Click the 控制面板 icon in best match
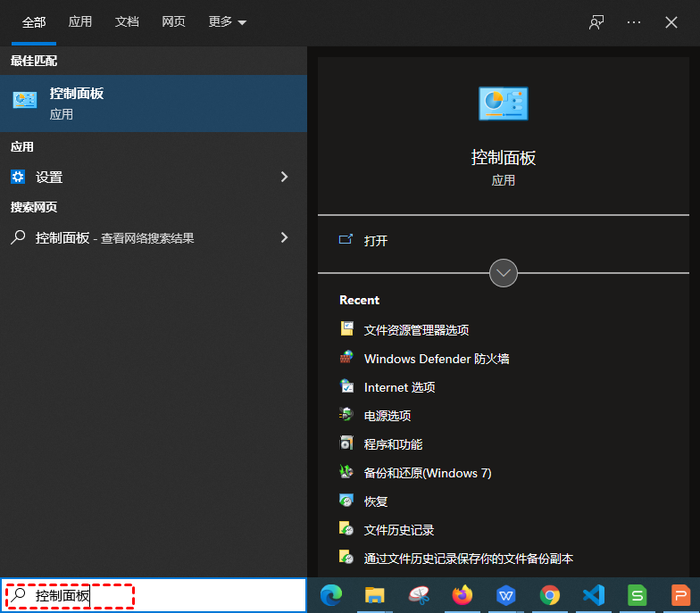 click(x=25, y=100)
